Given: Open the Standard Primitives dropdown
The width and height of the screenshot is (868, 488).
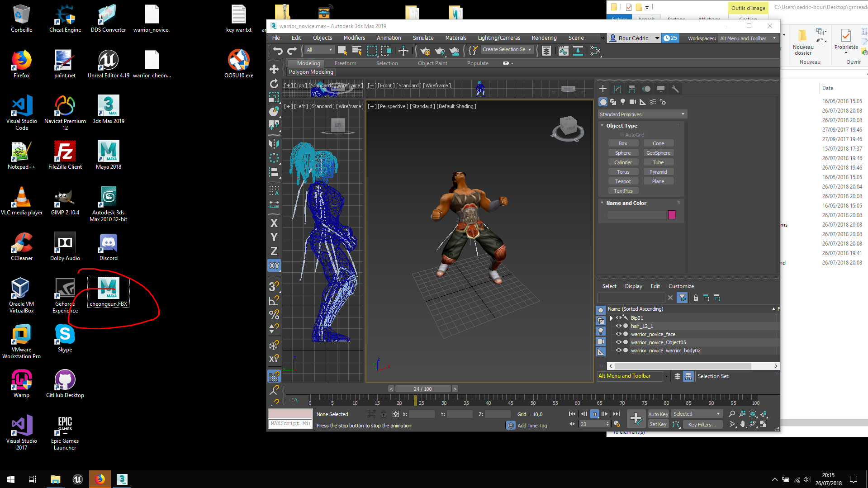Looking at the screenshot, I should (642, 114).
